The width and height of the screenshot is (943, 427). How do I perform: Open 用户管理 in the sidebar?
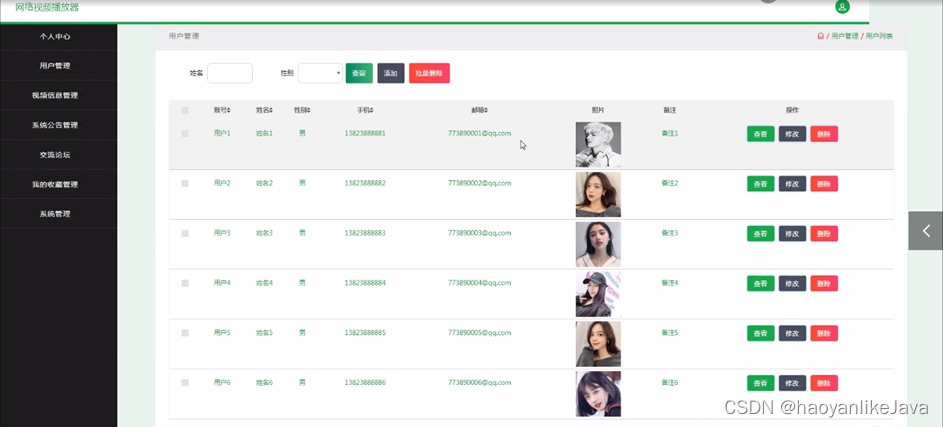pos(55,66)
